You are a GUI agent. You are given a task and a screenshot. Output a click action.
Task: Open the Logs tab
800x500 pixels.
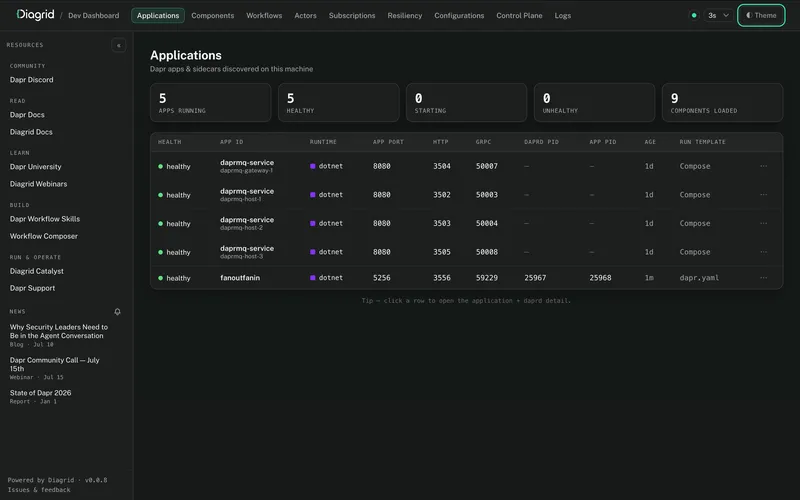point(563,15)
